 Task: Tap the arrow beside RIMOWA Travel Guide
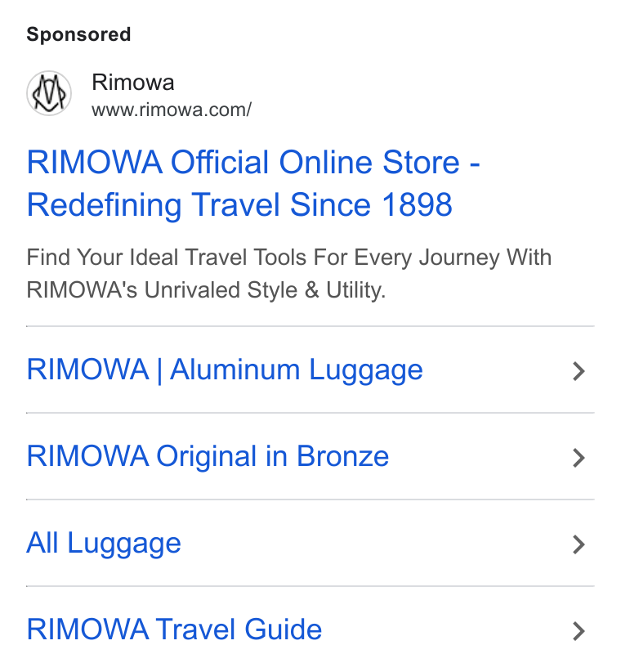579,631
